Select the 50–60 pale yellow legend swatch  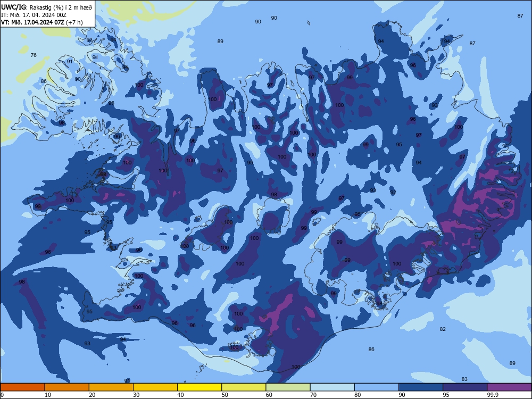pyautogui.click(x=244, y=387)
